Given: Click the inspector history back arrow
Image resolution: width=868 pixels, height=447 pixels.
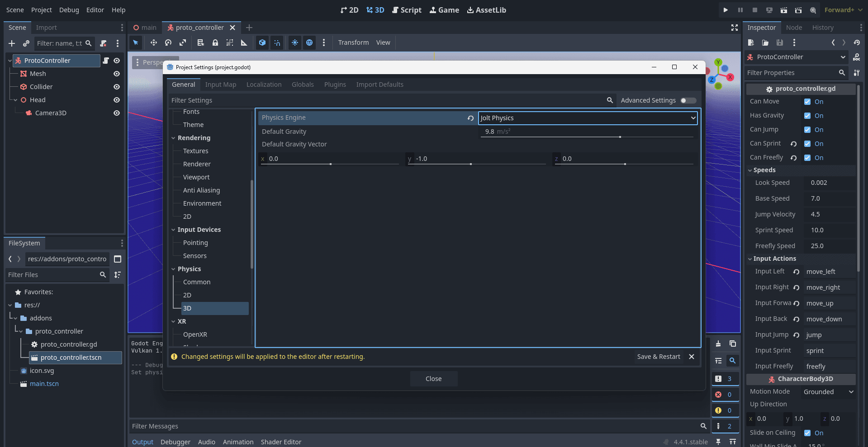Looking at the screenshot, I should tap(833, 42).
